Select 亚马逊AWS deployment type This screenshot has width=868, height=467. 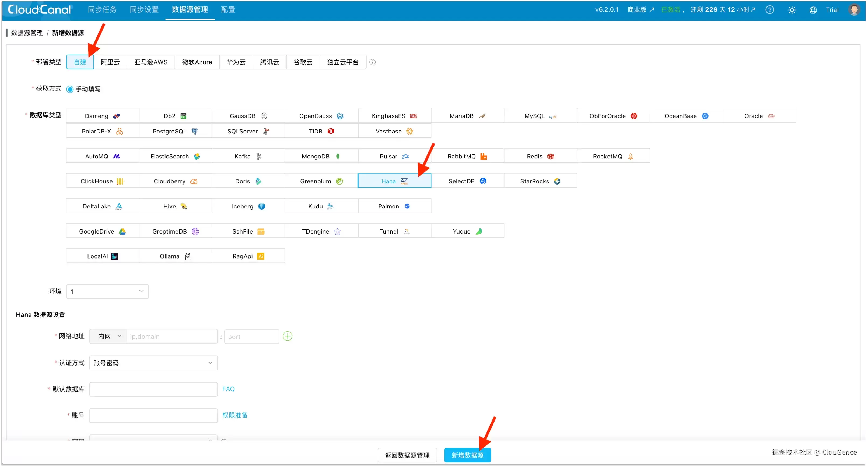(x=150, y=62)
